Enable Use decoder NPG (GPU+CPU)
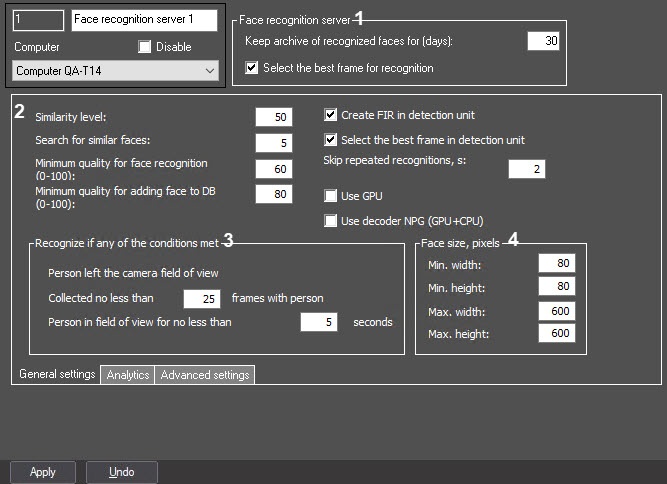 click(330, 221)
